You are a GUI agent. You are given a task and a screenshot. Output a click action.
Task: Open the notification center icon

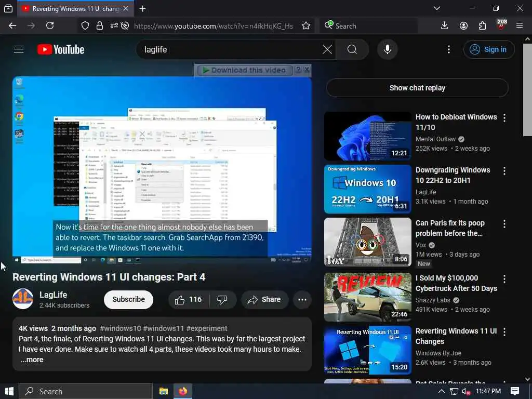point(515,391)
